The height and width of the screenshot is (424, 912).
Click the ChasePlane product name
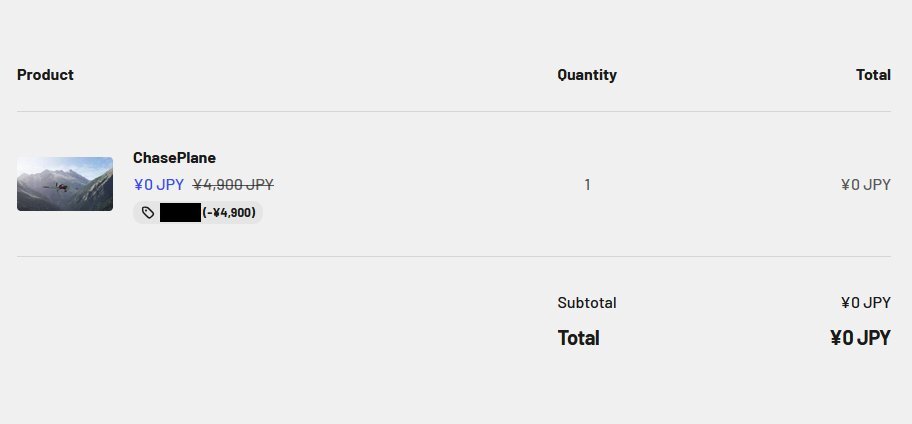(x=174, y=158)
